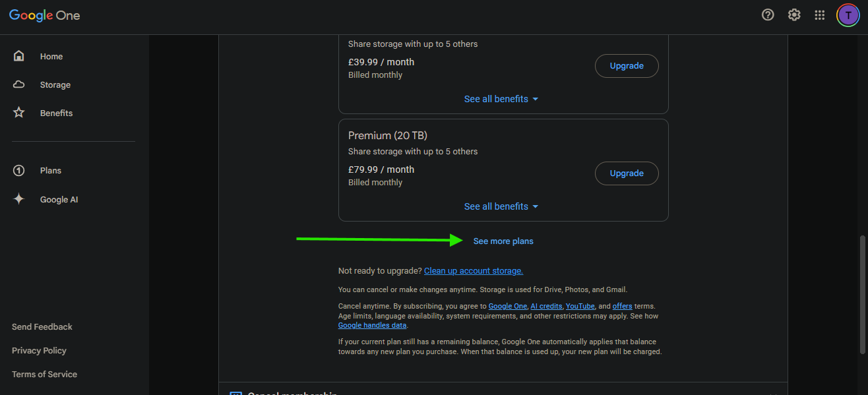Viewport: 868px width, 395px height.
Task: Click the Plans circled-one icon in sidebar
Action: (x=19, y=171)
